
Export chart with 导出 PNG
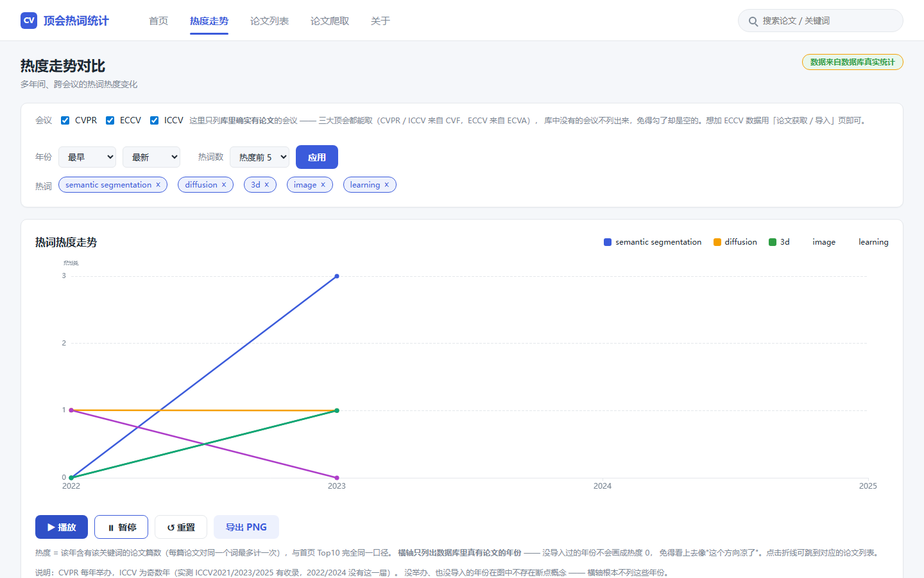[x=246, y=527]
